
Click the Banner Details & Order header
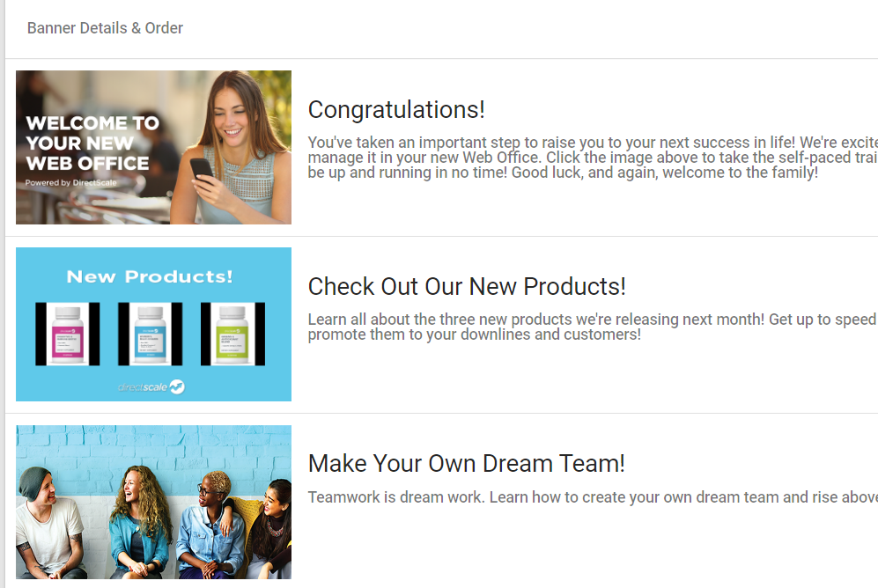[x=105, y=28]
